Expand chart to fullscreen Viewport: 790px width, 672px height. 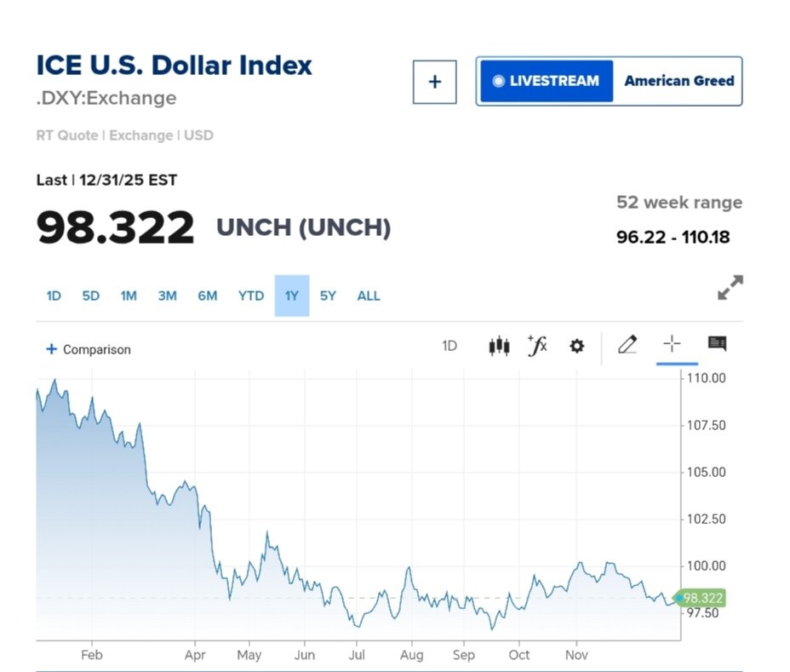click(730, 288)
